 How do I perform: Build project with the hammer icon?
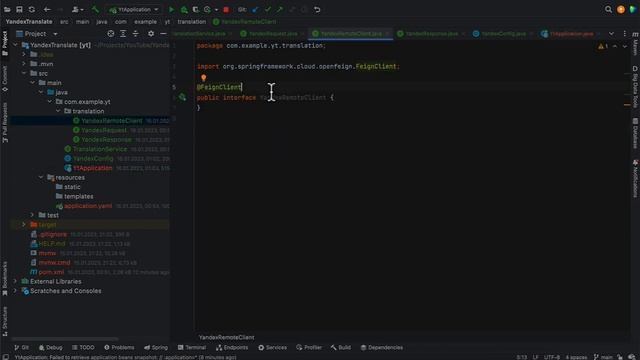[96, 9]
